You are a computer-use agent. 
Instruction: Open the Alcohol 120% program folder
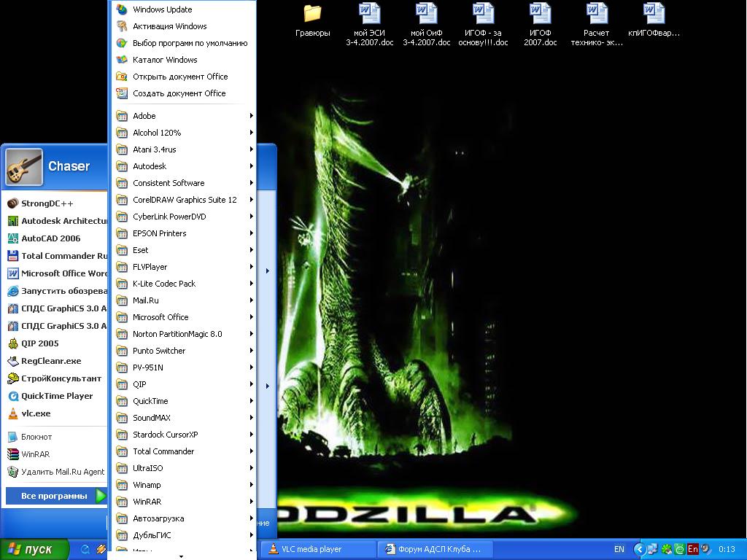[x=183, y=133]
